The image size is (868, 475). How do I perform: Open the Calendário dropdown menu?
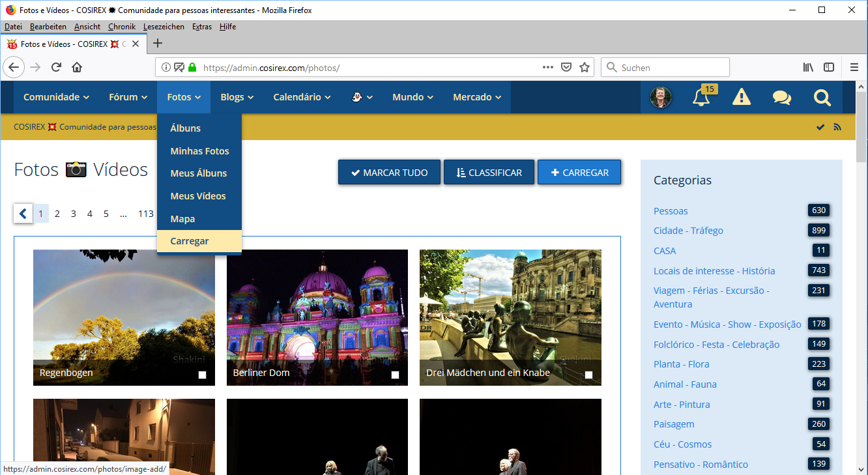(302, 97)
